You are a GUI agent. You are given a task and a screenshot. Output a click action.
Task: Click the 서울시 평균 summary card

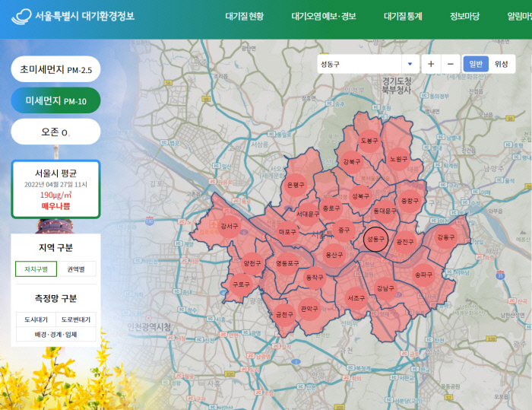[55, 189]
